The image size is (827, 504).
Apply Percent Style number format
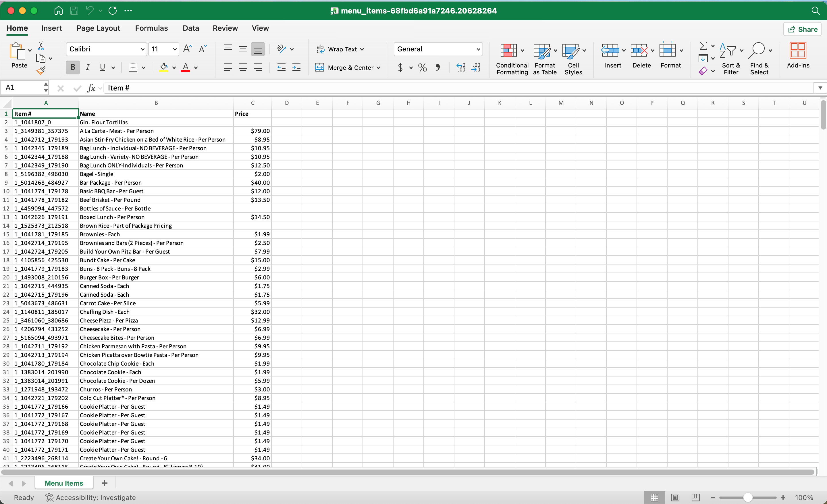tap(422, 67)
